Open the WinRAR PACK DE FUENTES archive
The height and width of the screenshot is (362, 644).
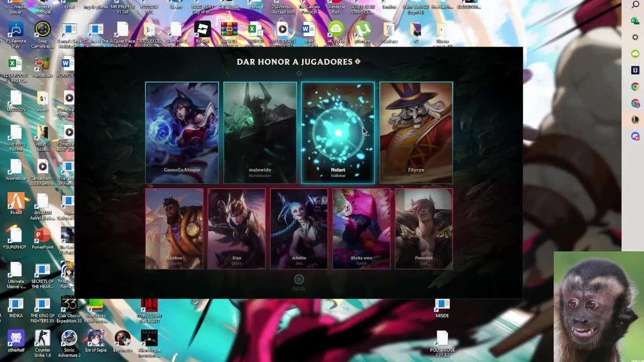tap(229, 35)
